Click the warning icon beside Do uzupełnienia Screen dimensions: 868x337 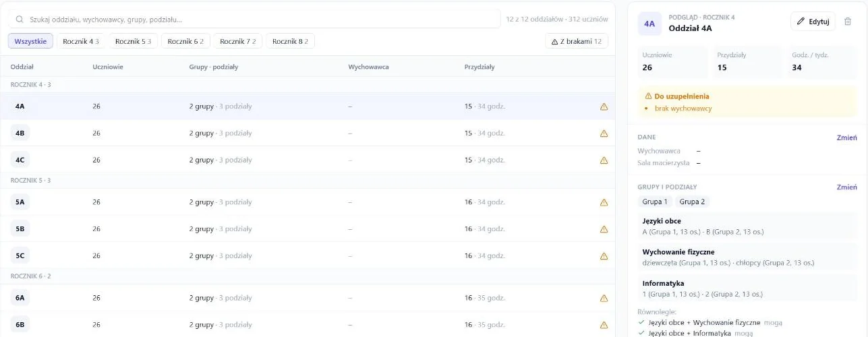click(x=648, y=96)
